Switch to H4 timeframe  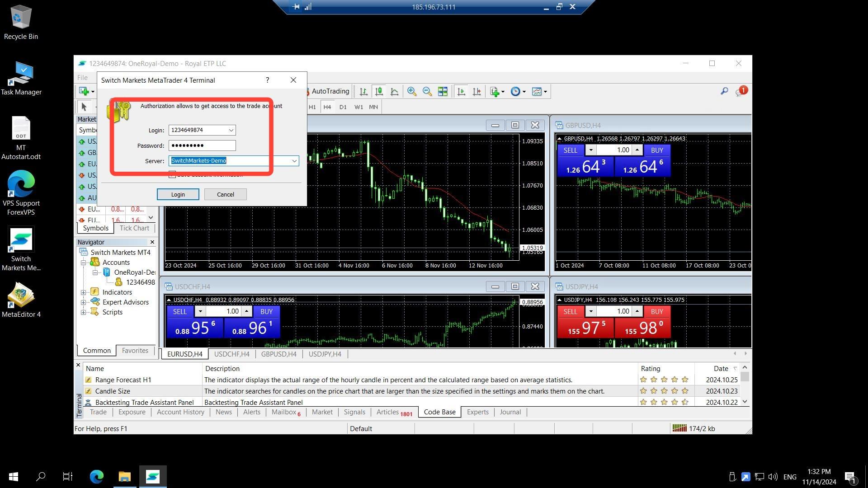coord(327,107)
